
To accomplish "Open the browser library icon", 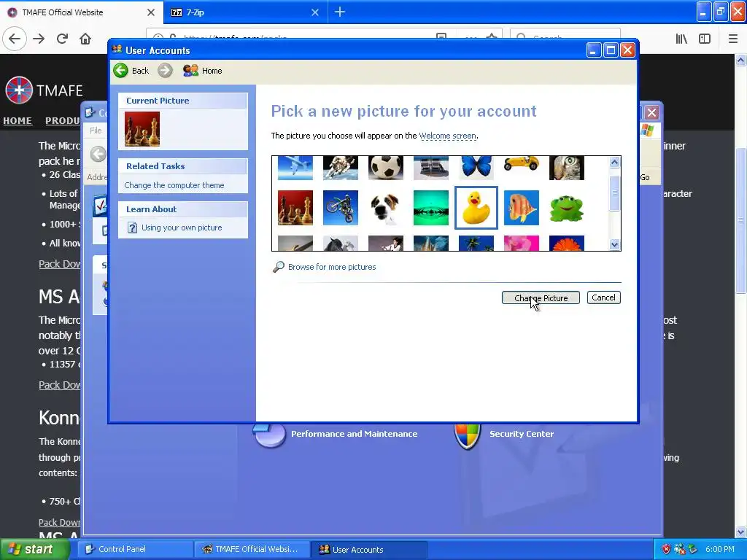I will pos(682,39).
